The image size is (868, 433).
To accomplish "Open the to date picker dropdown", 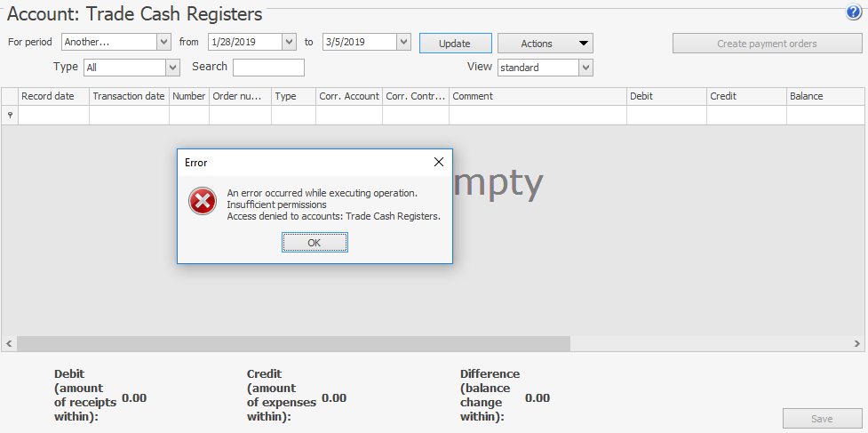I will pos(403,42).
